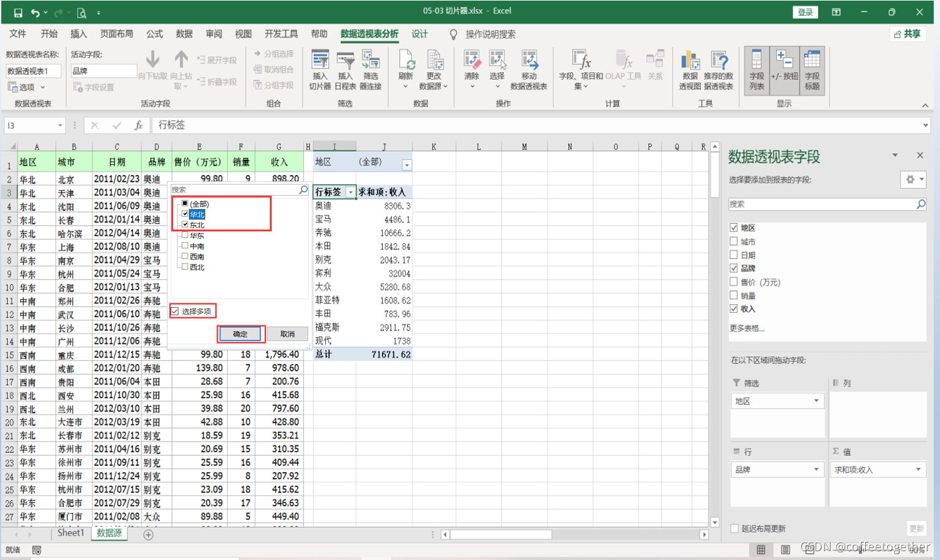Check 中南 in the region filter
940x560 pixels.
pyautogui.click(x=184, y=246)
